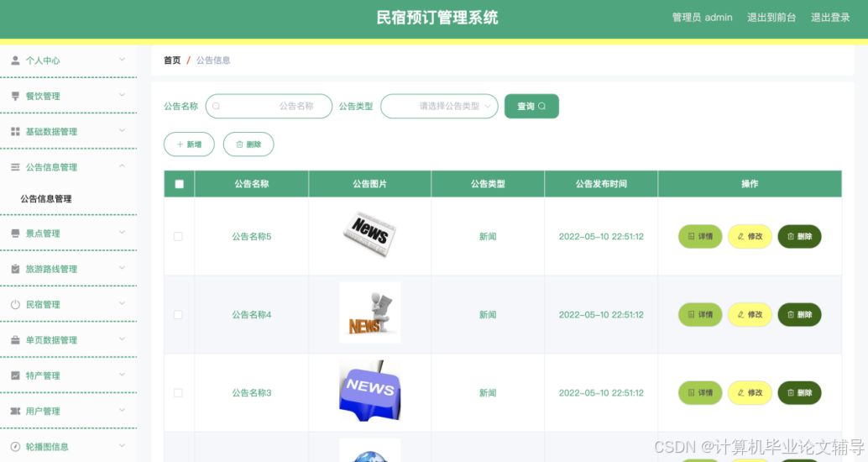Click the list icon beside 公告信息管理
868x462 pixels.
coord(15,167)
